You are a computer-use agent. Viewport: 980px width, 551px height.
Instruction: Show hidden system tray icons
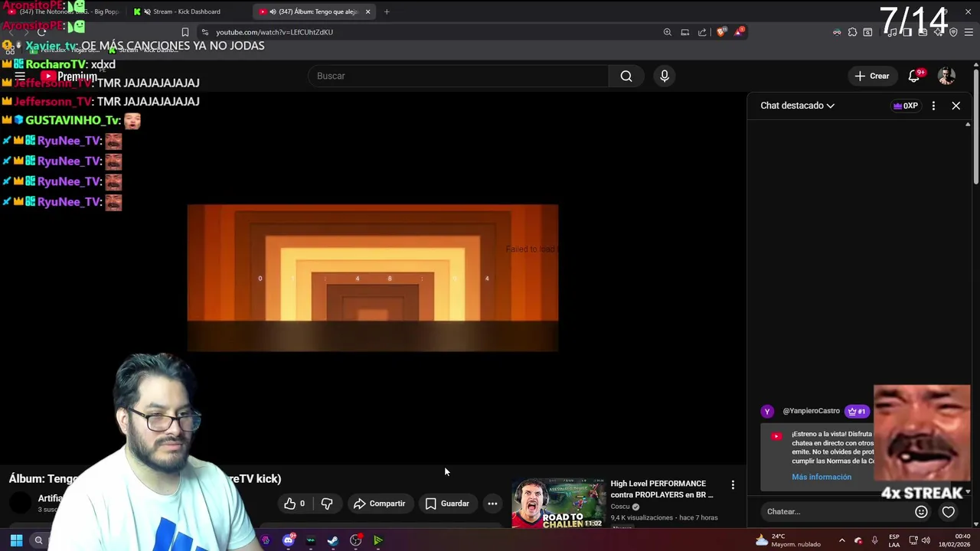pyautogui.click(x=841, y=540)
